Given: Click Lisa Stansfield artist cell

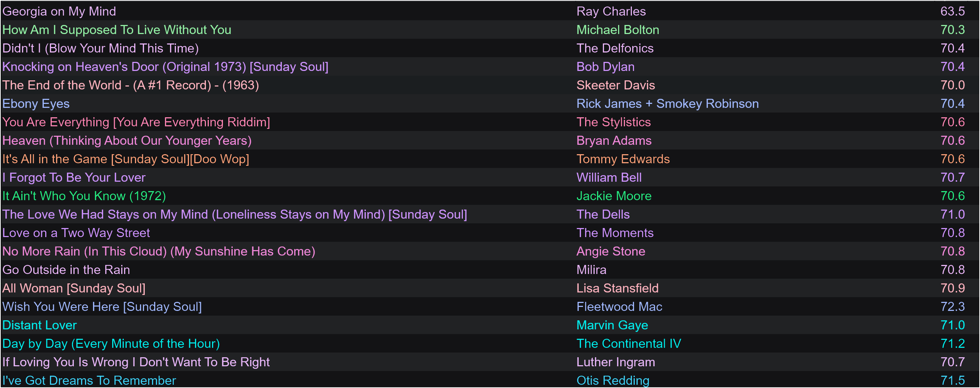Looking at the screenshot, I should click(x=617, y=288).
